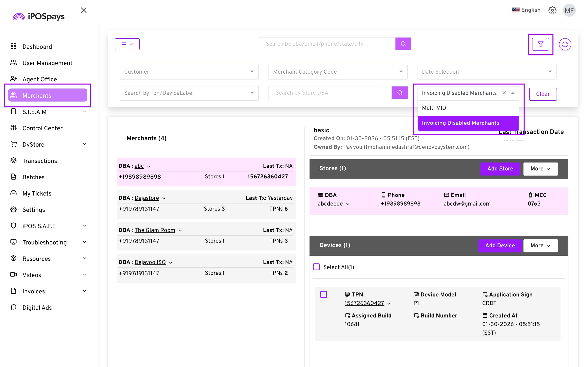Clear selected Invoicing Disabled Merchants with x
The height and width of the screenshot is (367, 588).
[x=504, y=93]
